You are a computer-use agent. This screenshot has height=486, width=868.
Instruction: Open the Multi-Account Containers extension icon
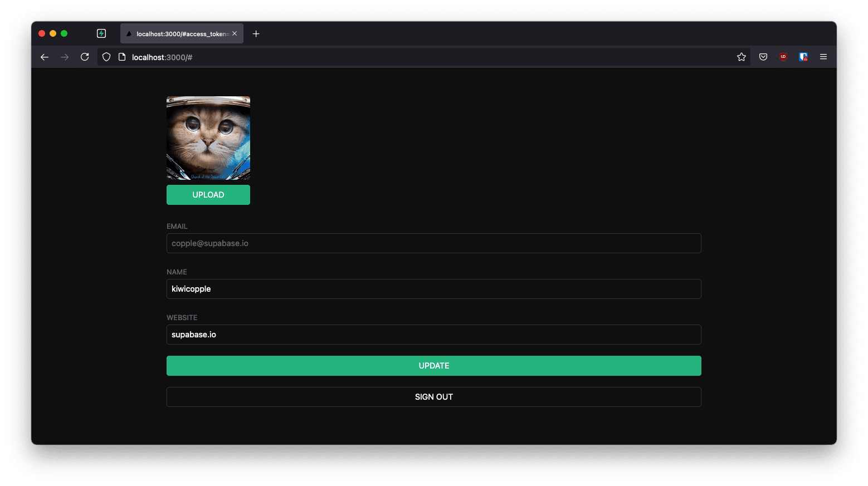pos(803,57)
